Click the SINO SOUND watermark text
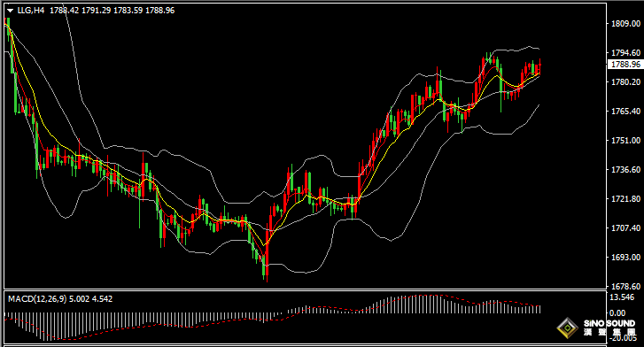The image size is (644, 347). (609, 324)
